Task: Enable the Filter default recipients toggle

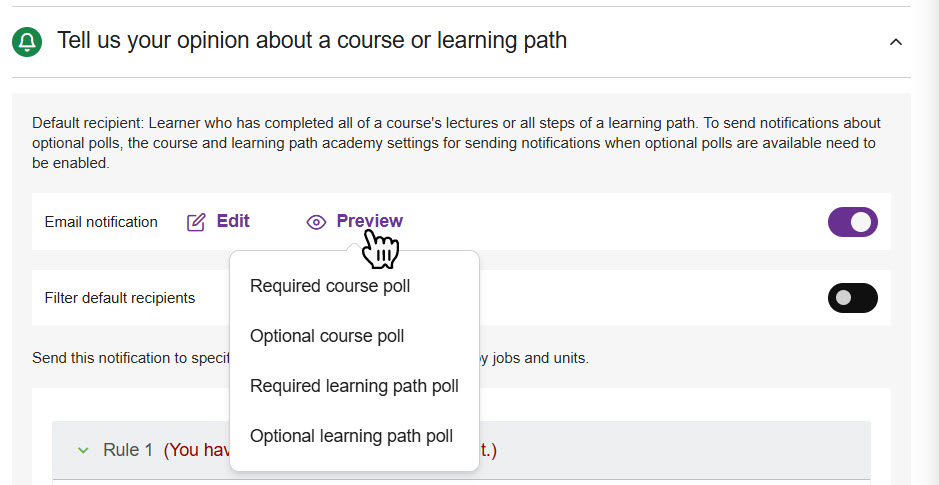Action: pyautogui.click(x=852, y=298)
